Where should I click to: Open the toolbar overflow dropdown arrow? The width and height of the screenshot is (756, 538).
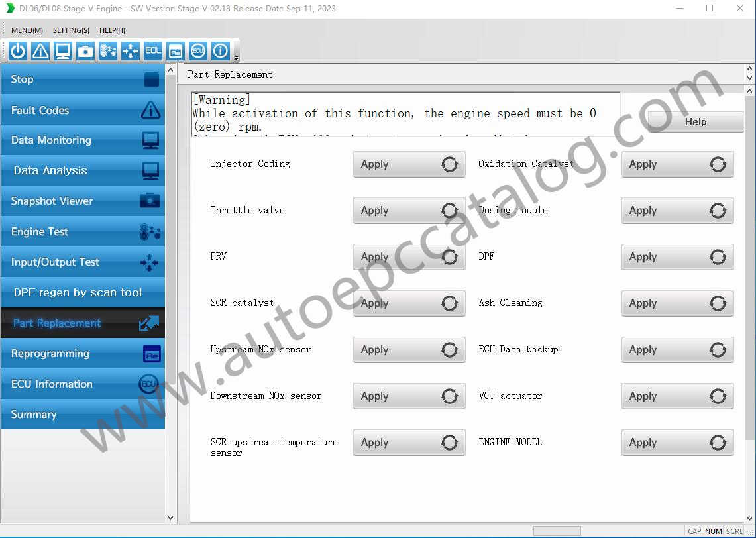(236, 58)
